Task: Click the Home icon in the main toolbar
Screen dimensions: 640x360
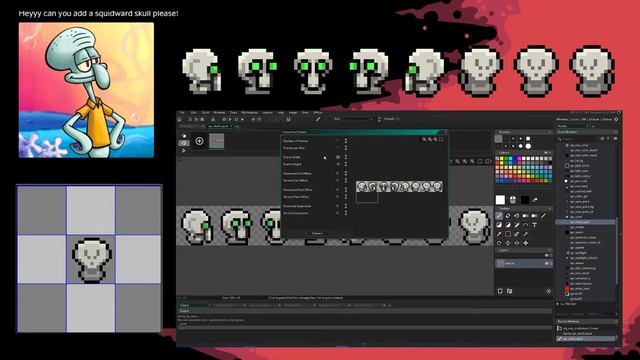Action: click(179, 119)
